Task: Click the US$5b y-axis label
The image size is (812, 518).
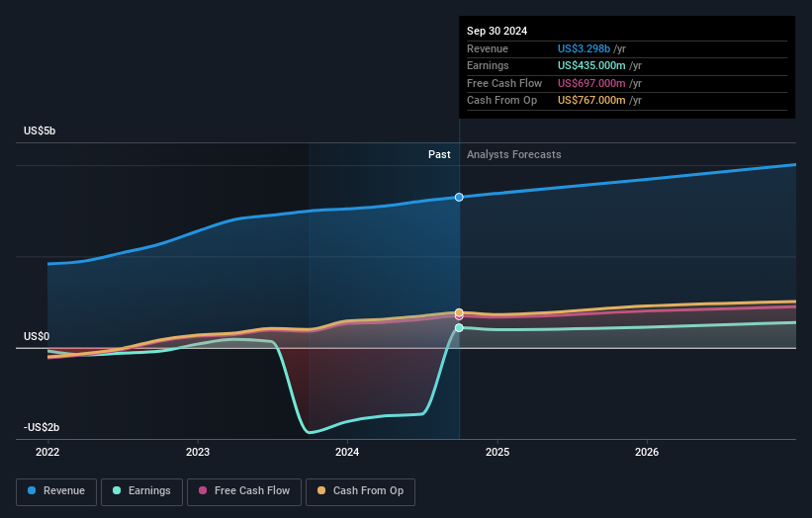Action: pyautogui.click(x=40, y=130)
